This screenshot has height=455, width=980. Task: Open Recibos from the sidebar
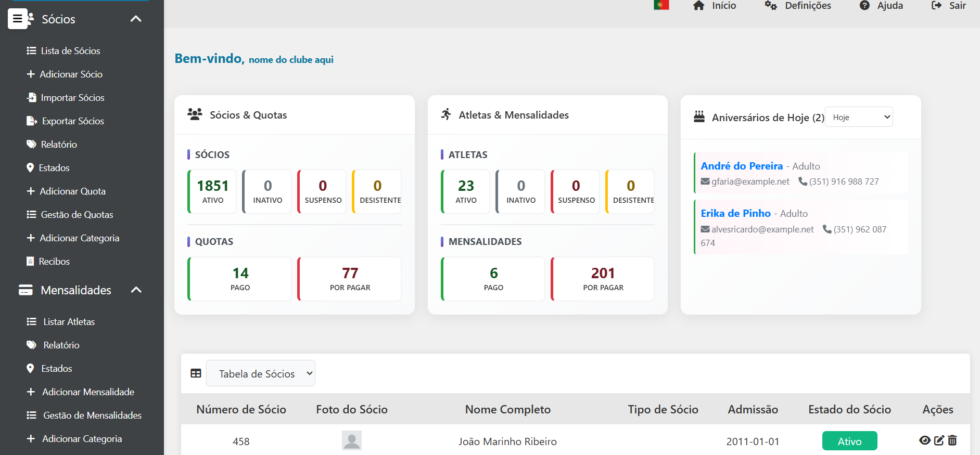tap(54, 262)
